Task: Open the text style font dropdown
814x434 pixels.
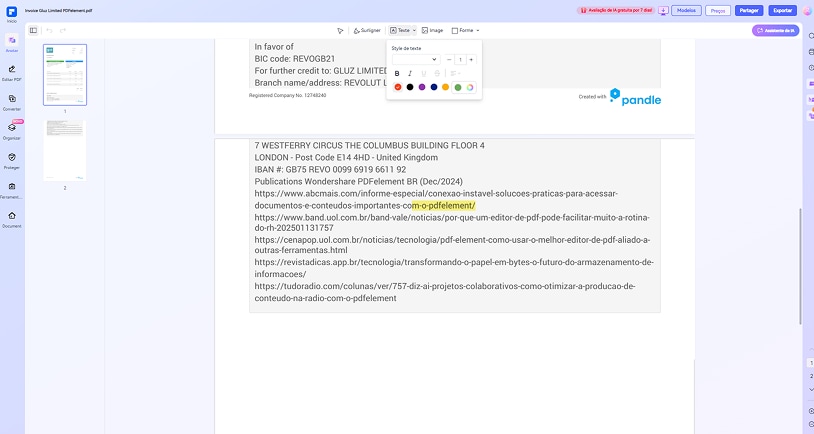Action: pos(416,60)
